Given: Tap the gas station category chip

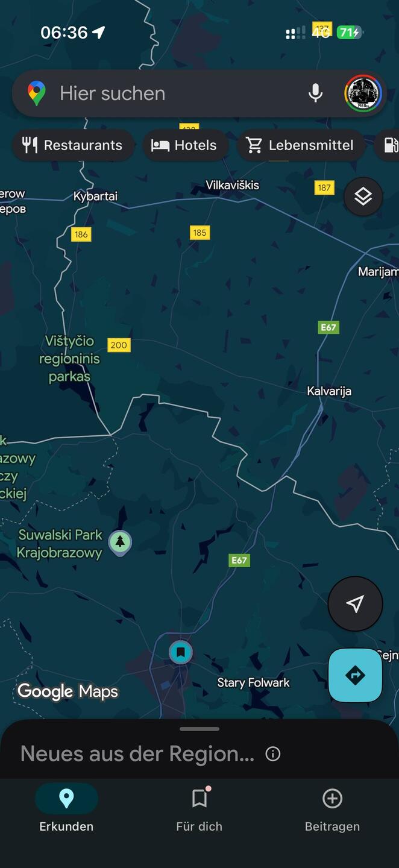Looking at the screenshot, I should pos(389,145).
